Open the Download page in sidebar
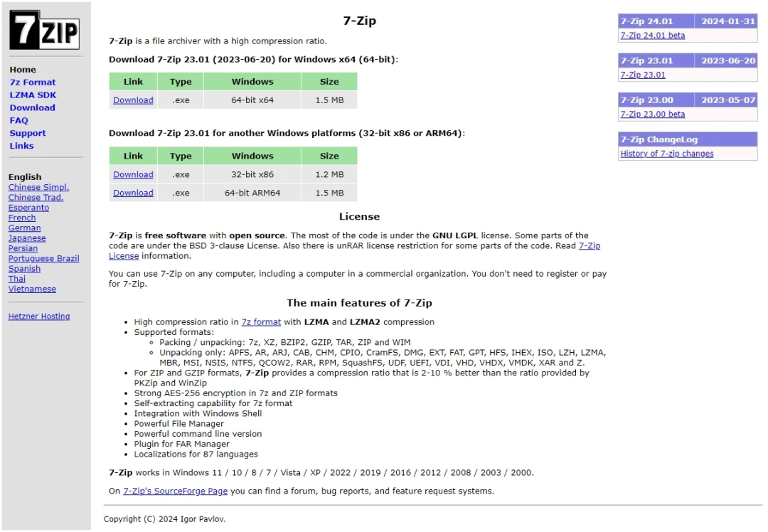Screen dimensions: 768x532 point(32,108)
